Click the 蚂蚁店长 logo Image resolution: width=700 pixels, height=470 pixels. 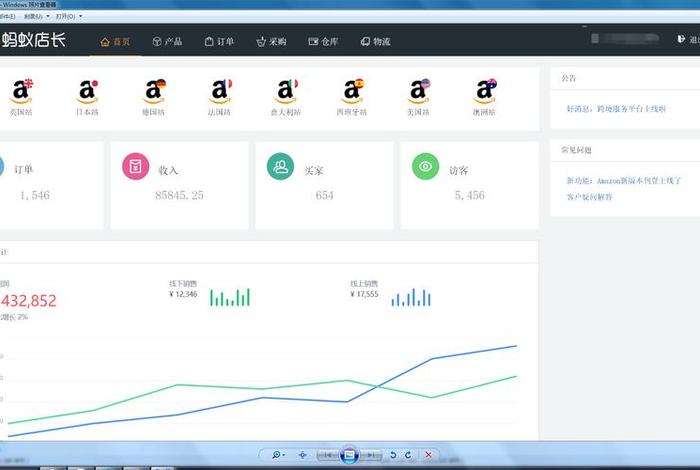click(x=33, y=40)
